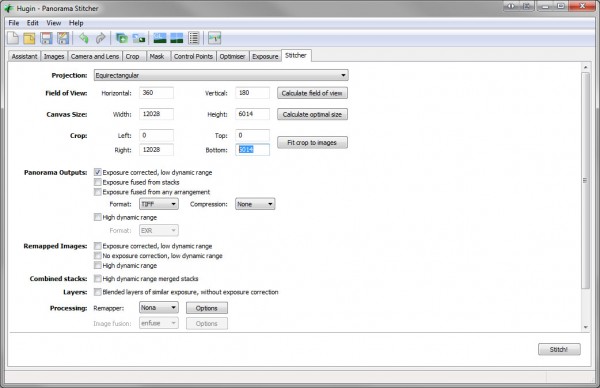Uncheck panorama Exposure corrected, low dynamic range
Viewport: 600px width, 388px height.
pos(98,172)
